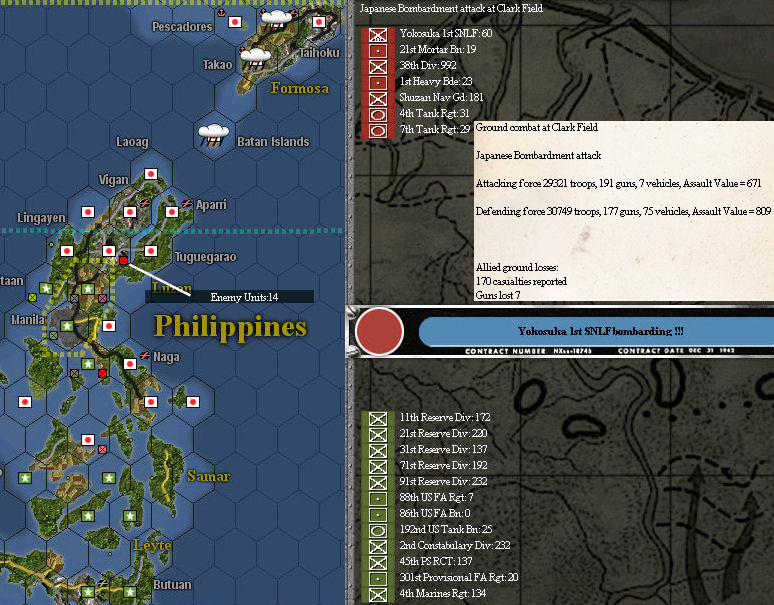This screenshot has height=605, width=774.
Task: Click the storm cloud icon near Takao
Action: coord(255,58)
